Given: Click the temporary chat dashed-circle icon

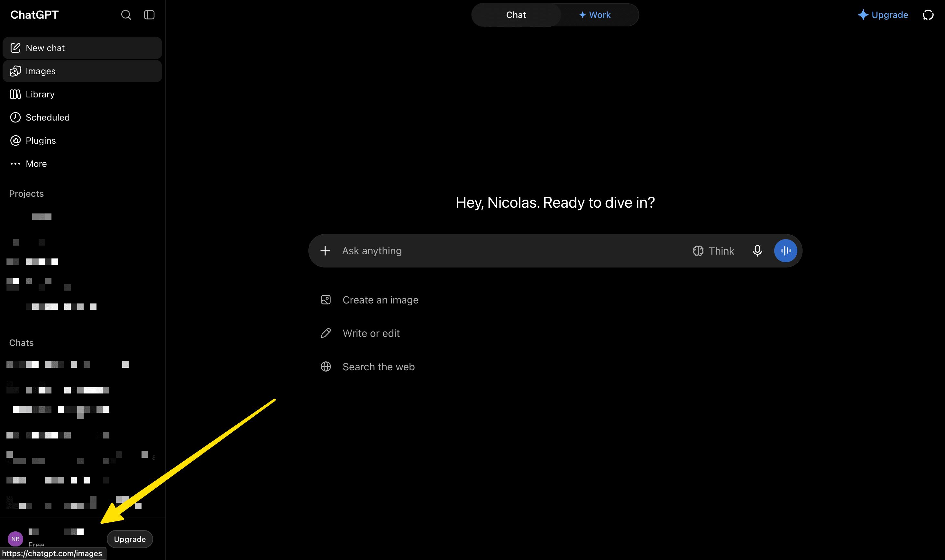Looking at the screenshot, I should coord(928,15).
